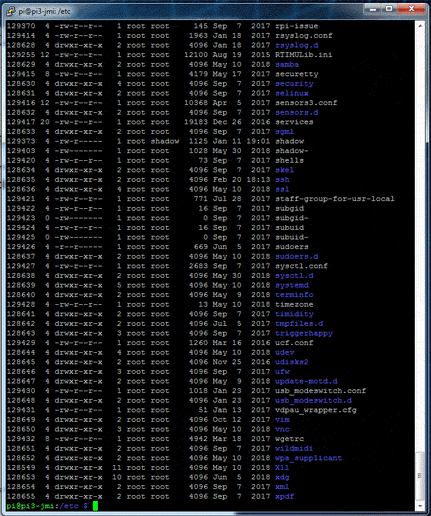Click the samba directory name
Screen dimensions: 431x516
pos(287,65)
